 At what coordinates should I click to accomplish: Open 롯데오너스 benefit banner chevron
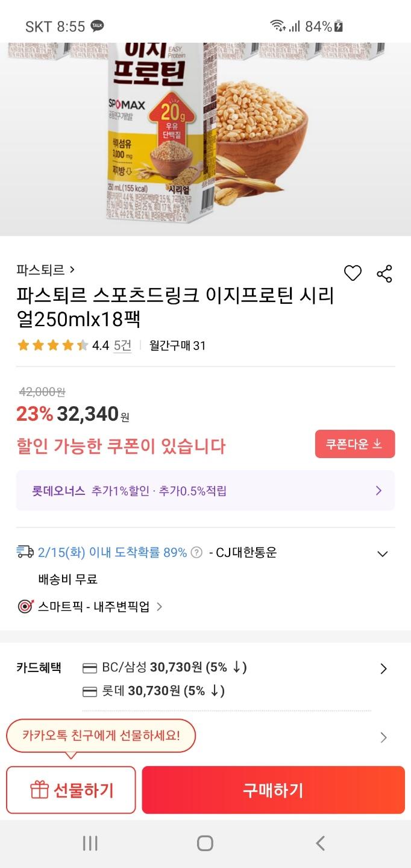coord(378,491)
